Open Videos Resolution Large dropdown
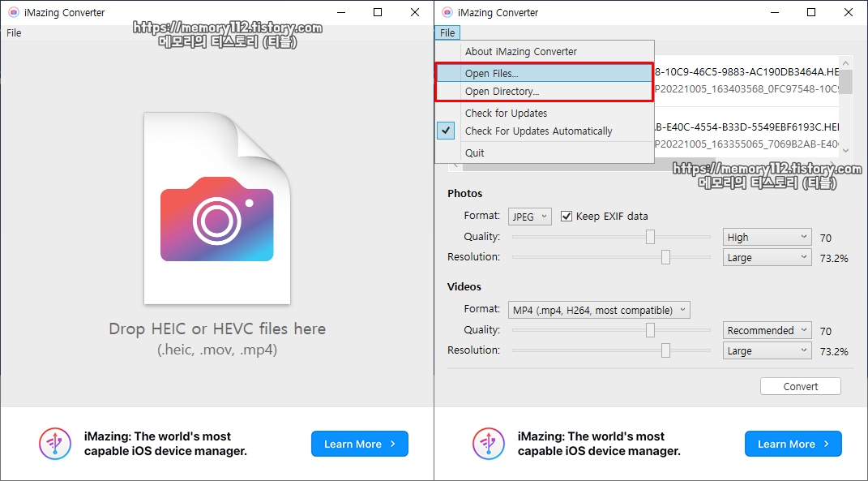Image resolution: width=868 pixels, height=481 pixels. [x=768, y=350]
